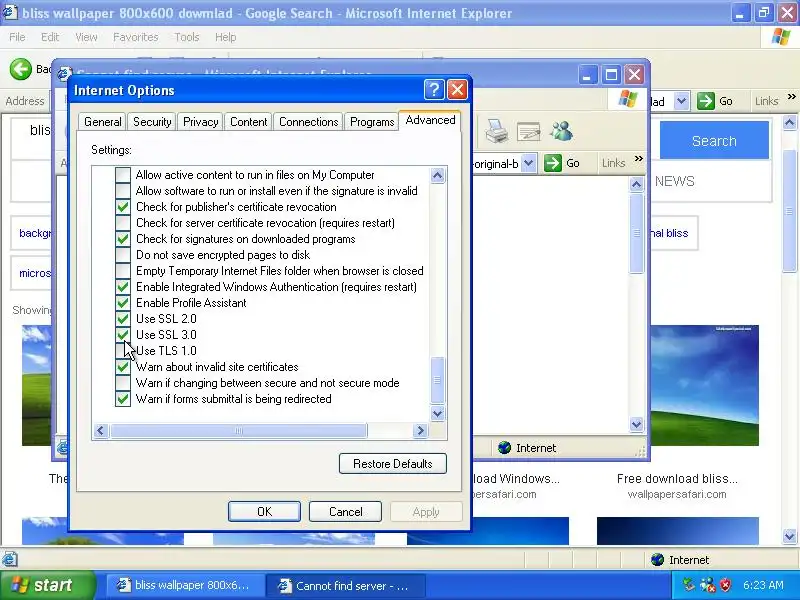Click the 6:23 AM system clock
The height and width of the screenshot is (600, 800).
763,585
